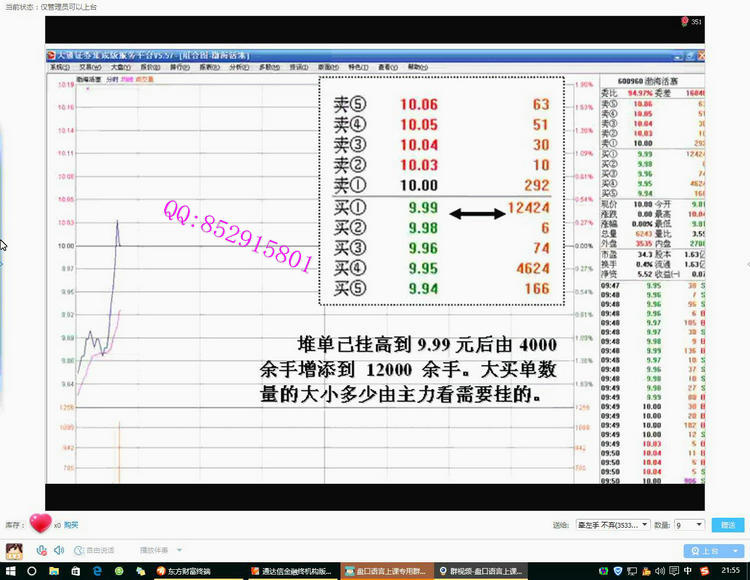The image size is (750, 580).
Task: Expand the 播放伴奏 dropdown
Action: (157, 550)
